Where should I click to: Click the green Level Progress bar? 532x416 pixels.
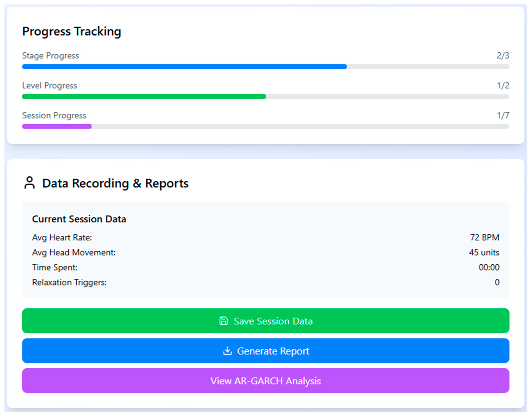pos(144,97)
